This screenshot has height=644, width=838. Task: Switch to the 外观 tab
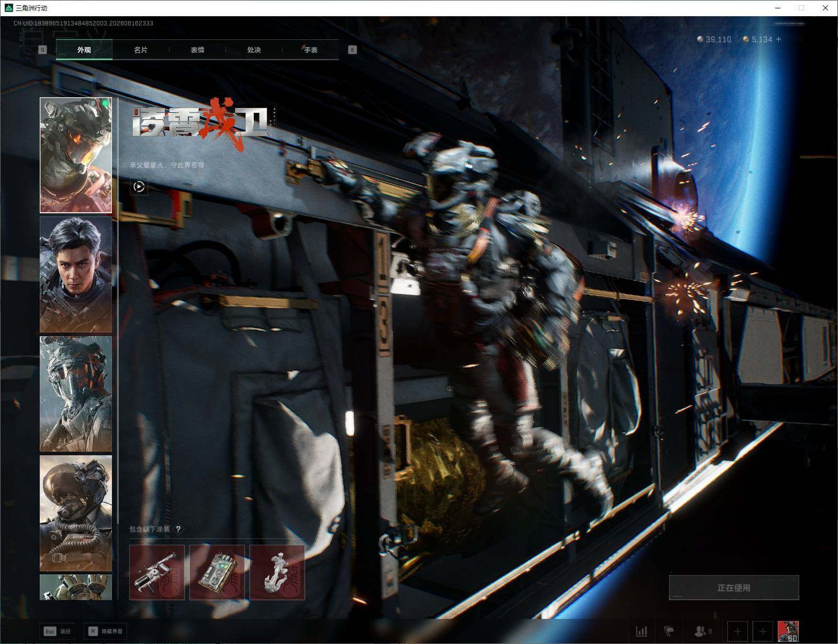pyautogui.click(x=84, y=50)
